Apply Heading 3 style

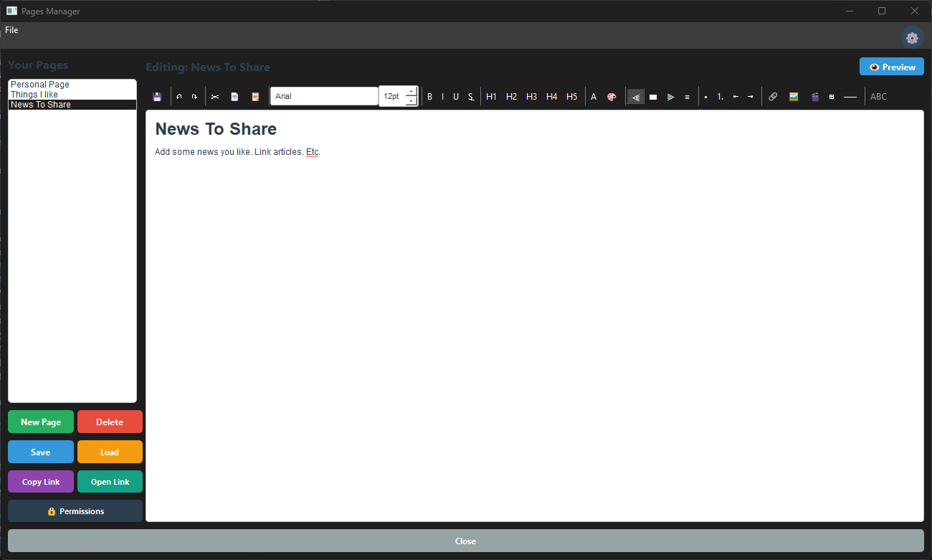click(x=531, y=97)
